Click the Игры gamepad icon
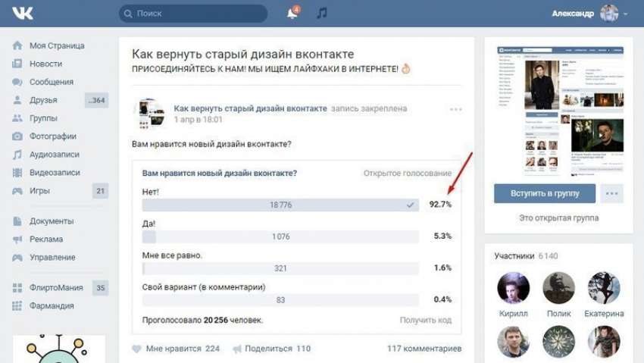The image size is (644, 363). [17, 191]
